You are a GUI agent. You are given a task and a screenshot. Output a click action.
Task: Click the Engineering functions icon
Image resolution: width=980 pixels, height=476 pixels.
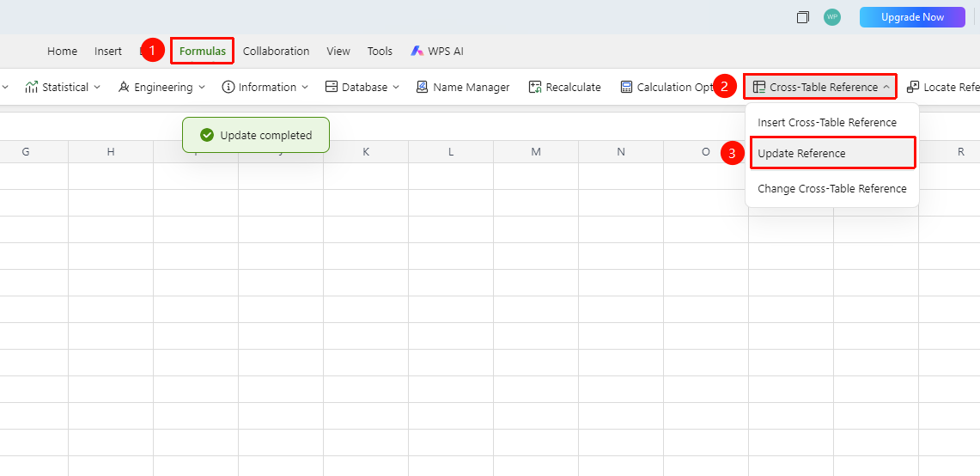(x=124, y=87)
